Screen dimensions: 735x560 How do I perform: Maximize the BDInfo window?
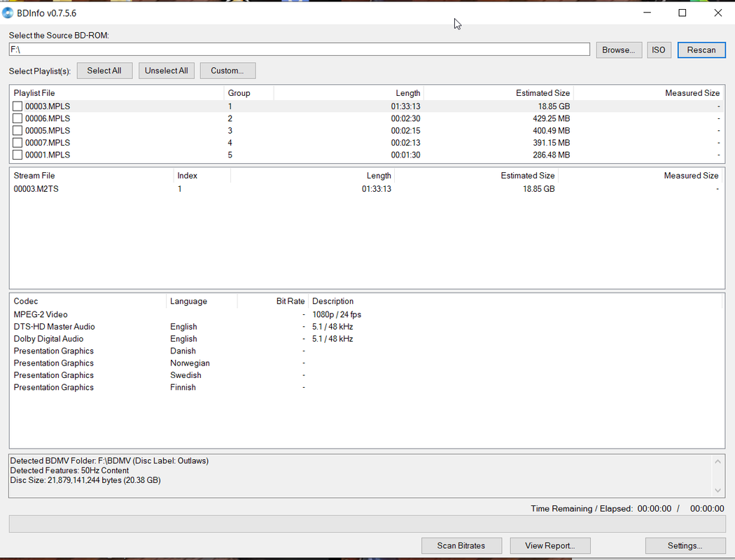coord(682,13)
